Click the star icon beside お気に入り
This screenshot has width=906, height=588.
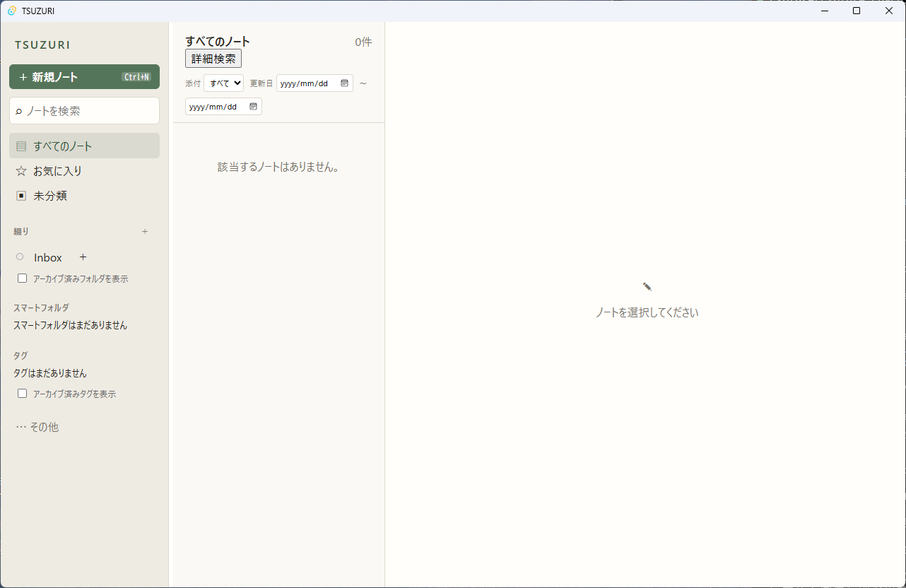tap(21, 171)
